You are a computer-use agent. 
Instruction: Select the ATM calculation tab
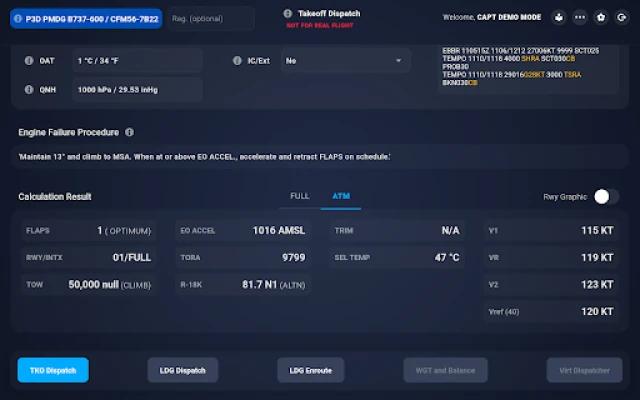[341, 196]
